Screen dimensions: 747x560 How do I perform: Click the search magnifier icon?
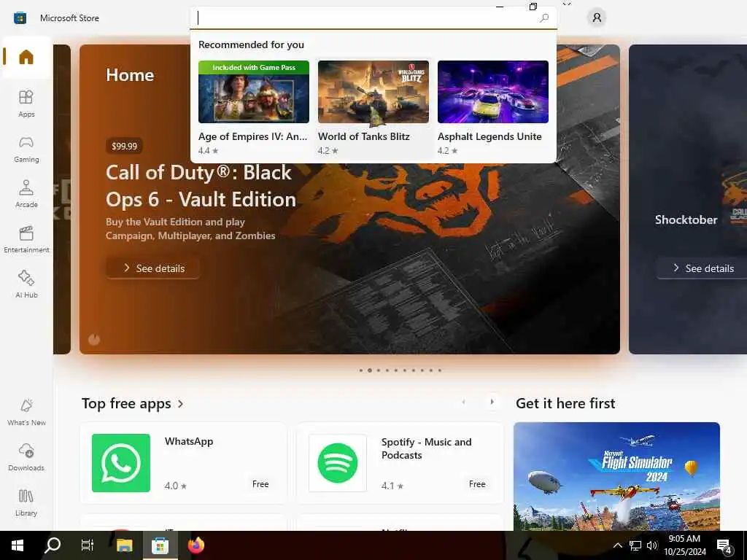[544, 18]
